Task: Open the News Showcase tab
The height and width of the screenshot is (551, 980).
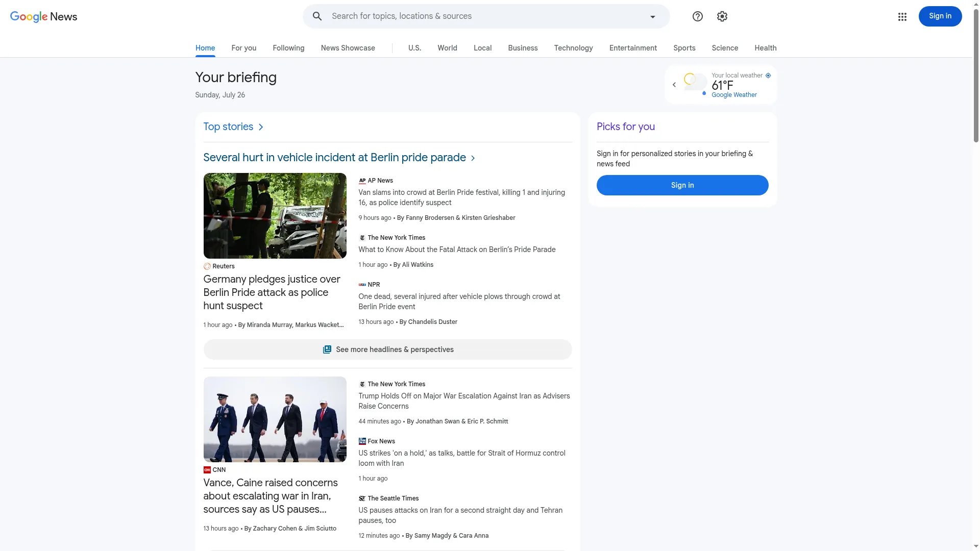Action: 348,48
